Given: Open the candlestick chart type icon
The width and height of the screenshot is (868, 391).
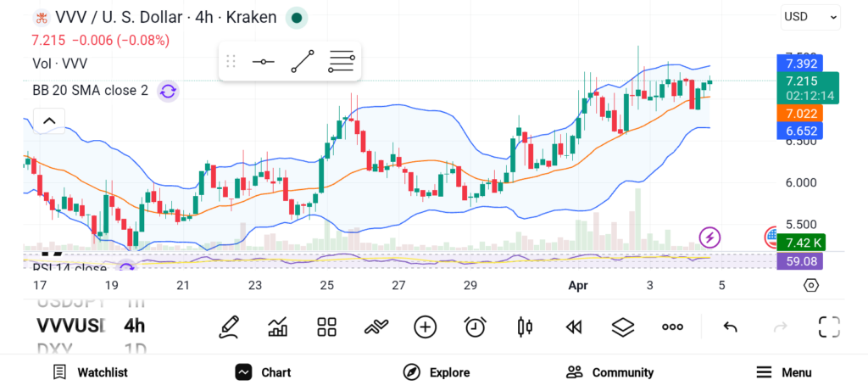Looking at the screenshot, I should pos(525,327).
